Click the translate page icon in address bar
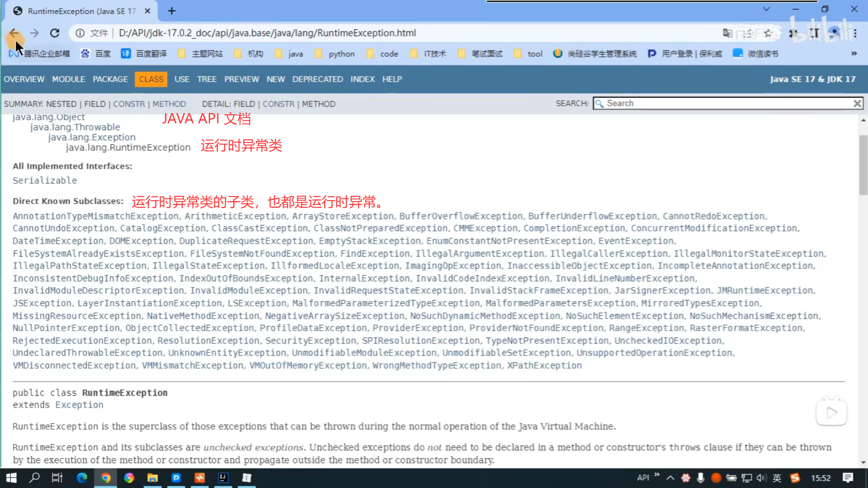This screenshot has width=868, height=488. pos(727,33)
